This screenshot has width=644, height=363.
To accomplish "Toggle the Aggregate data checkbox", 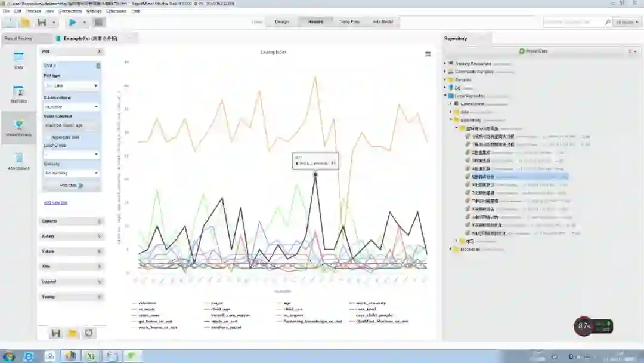I will (48, 137).
